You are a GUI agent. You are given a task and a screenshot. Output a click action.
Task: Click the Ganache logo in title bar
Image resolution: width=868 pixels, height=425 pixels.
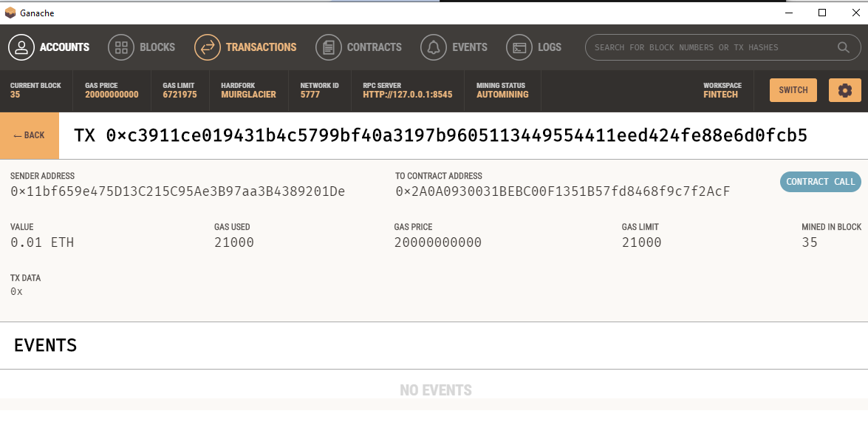click(x=10, y=13)
